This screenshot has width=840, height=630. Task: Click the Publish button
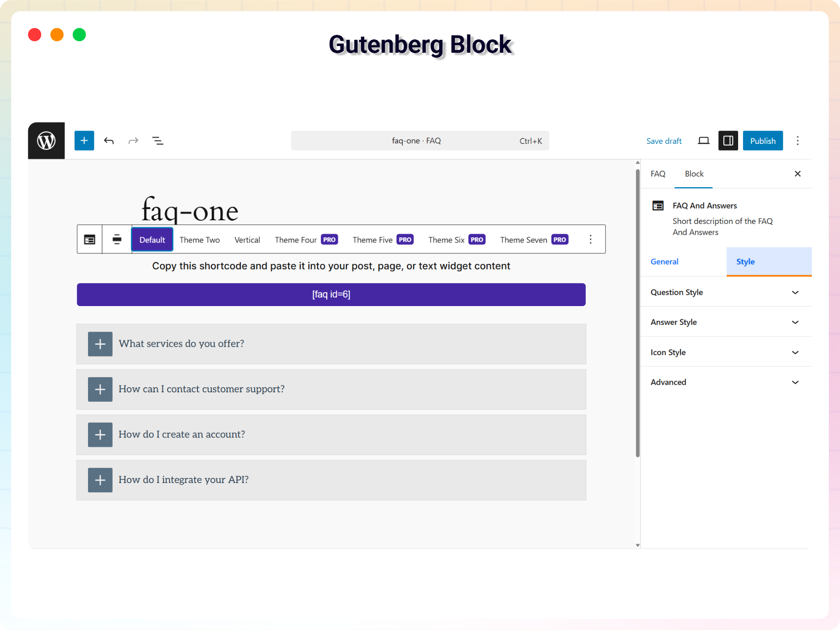point(762,140)
